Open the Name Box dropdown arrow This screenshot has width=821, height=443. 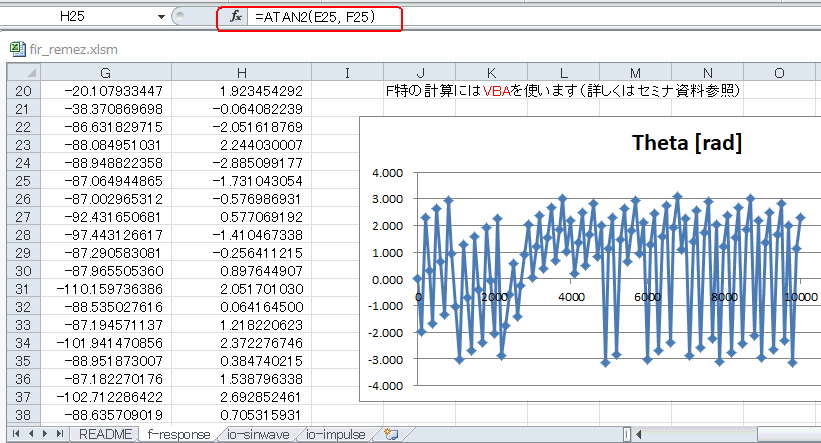(161, 17)
